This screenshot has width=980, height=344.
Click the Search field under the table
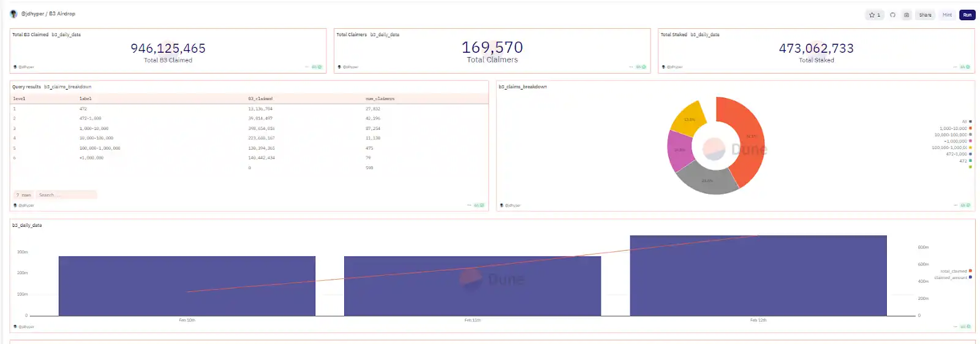66,195
